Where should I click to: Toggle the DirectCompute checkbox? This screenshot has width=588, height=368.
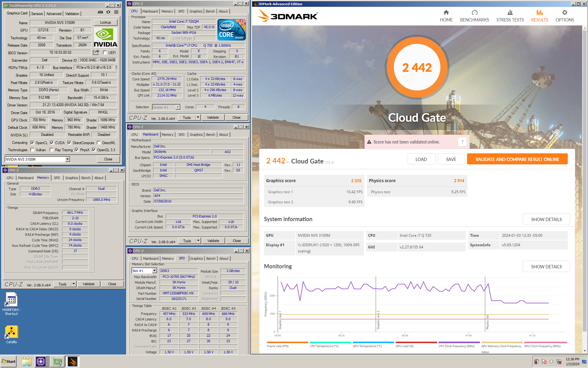(69, 143)
